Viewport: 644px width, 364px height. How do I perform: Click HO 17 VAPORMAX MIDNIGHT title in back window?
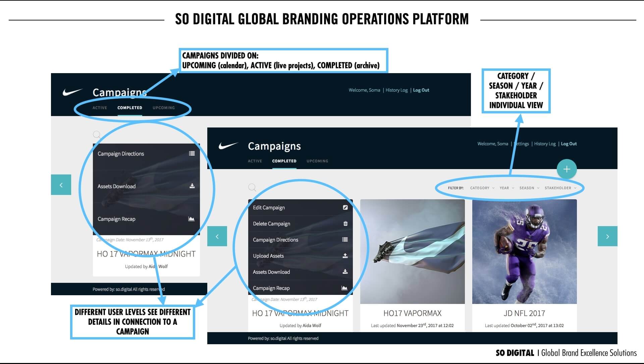click(146, 254)
